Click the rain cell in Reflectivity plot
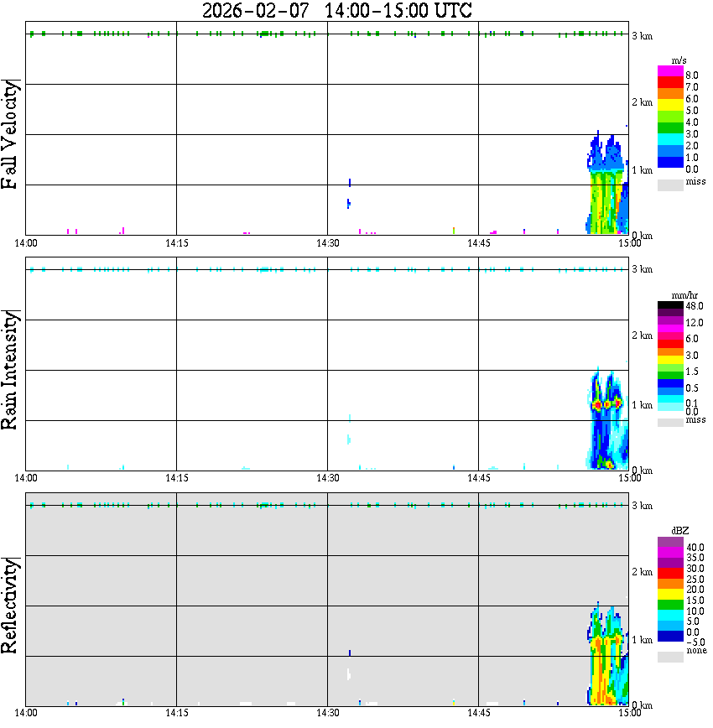 [606, 653]
